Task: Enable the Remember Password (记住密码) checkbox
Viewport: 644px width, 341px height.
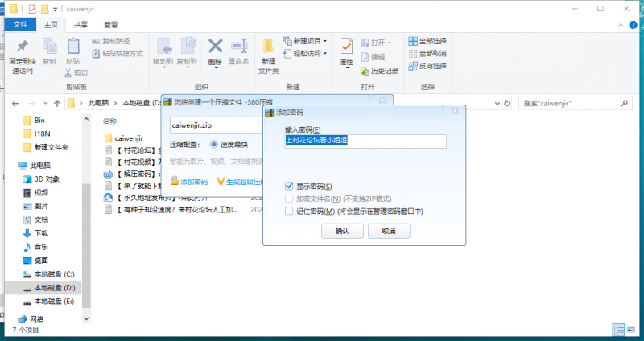Action: tap(289, 211)
